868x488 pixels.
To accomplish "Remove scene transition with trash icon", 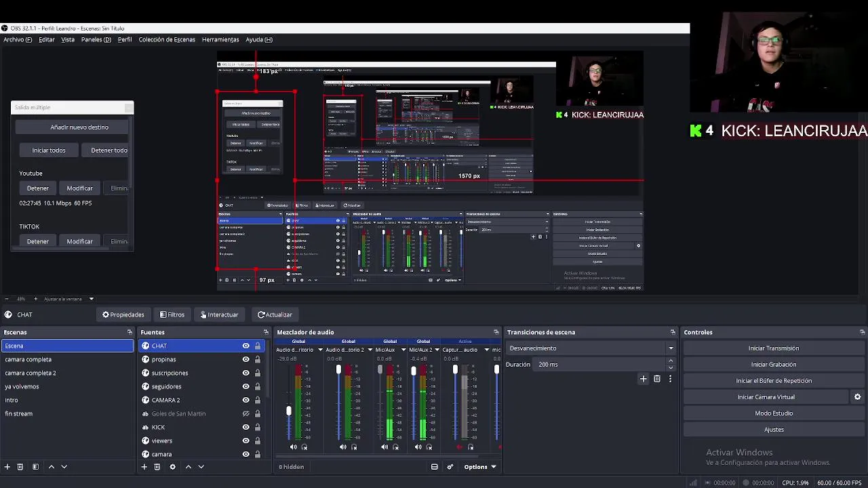I will (657, 379).
